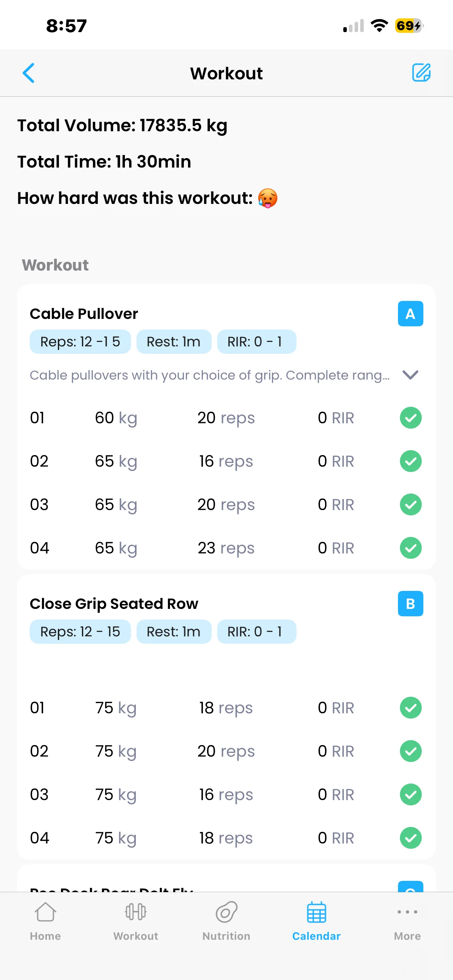Select 18 reps in Seated Row set 01

pyautogui.click(x=226, y=708)
